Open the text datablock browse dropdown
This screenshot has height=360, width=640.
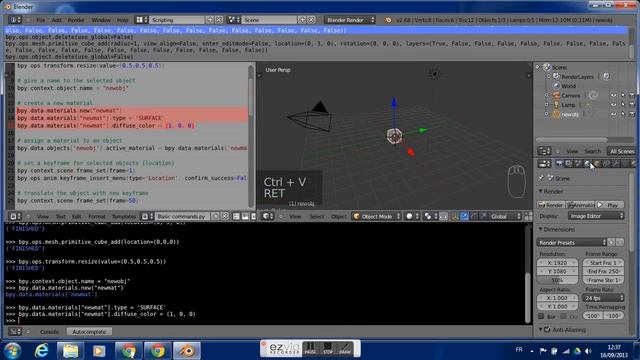pos(147,216)
